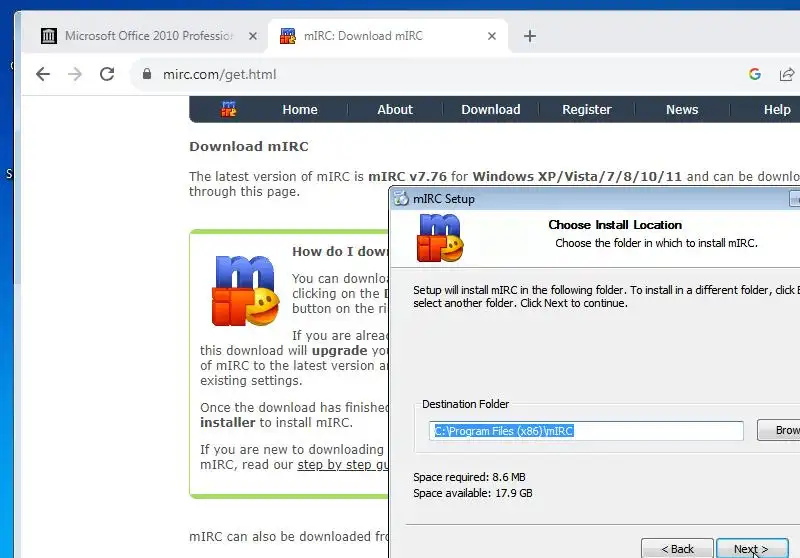
Task: Click Browse button in mIRC Setup
Action: click(x=779, y=430)
